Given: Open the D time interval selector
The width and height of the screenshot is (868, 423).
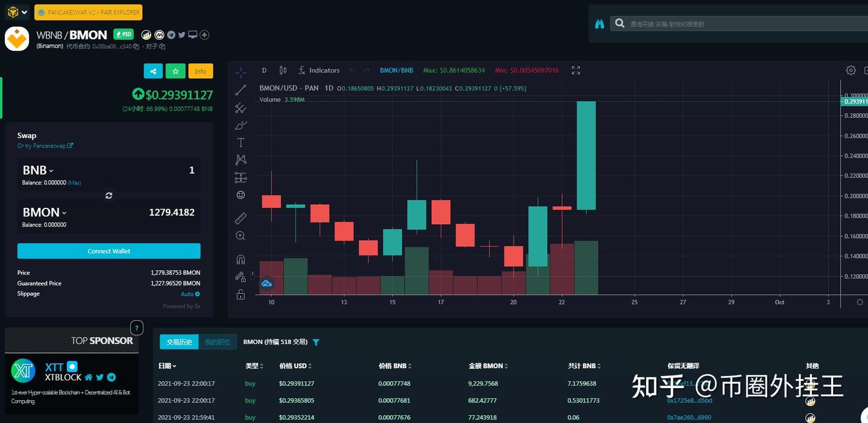Looking at the screenshot, I should 264,70.
